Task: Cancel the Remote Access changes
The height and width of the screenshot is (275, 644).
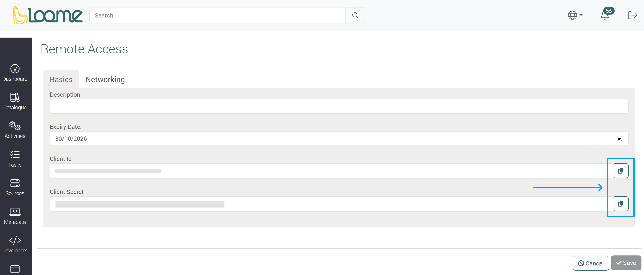Action: (x=591, y=263)
